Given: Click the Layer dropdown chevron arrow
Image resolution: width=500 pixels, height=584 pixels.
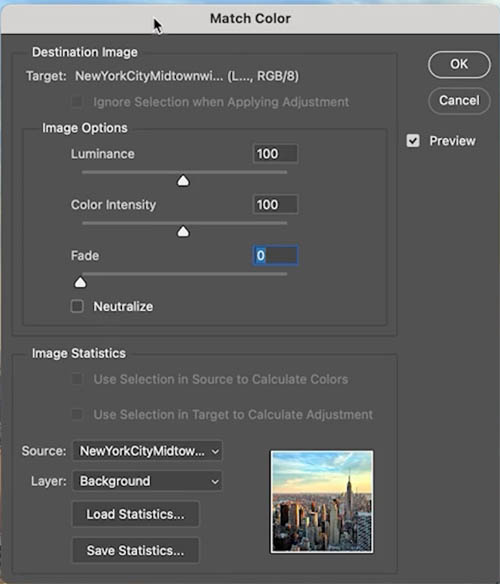Looking at the screenshot, I should 215,482.
